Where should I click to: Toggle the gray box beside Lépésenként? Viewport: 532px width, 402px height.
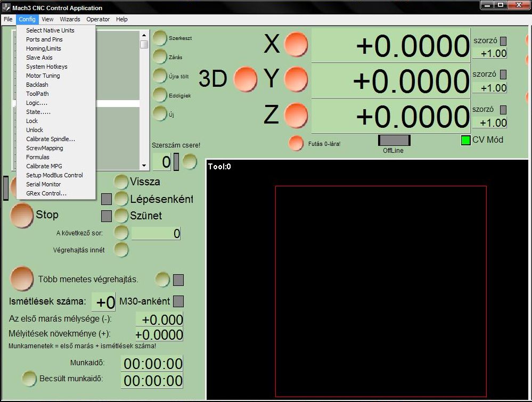106,199
